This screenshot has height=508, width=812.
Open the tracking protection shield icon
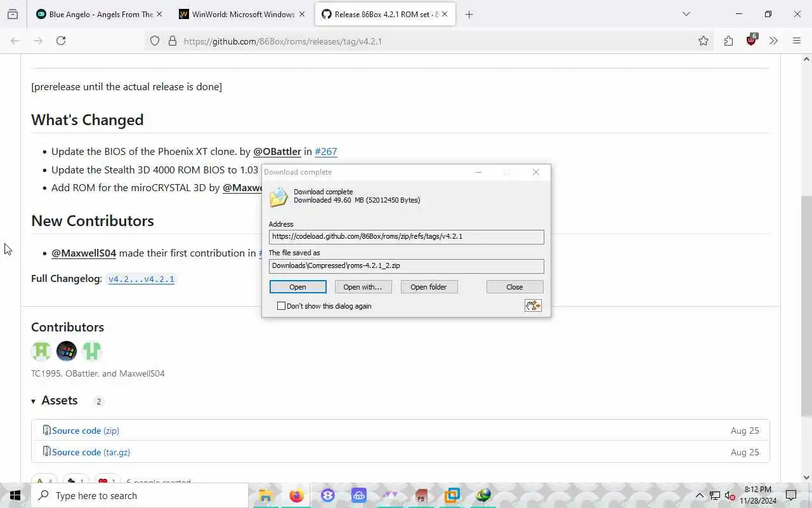pyautogui.click(x=155, y=41)
